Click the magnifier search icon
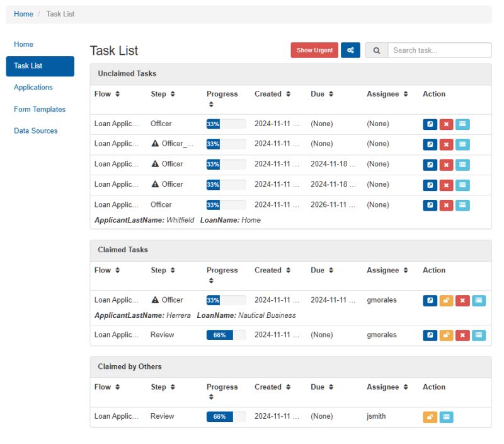504x444 pixels. click(376, 50)
